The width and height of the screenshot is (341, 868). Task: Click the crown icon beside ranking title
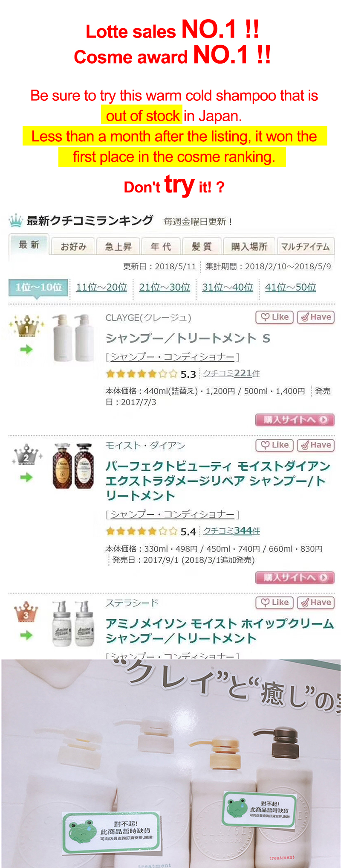pos(16,221)
